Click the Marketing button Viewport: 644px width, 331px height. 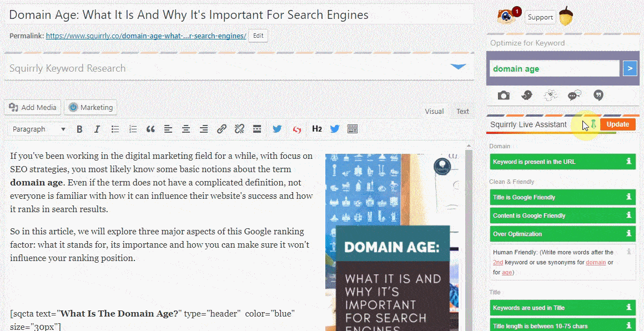[90, 107]
